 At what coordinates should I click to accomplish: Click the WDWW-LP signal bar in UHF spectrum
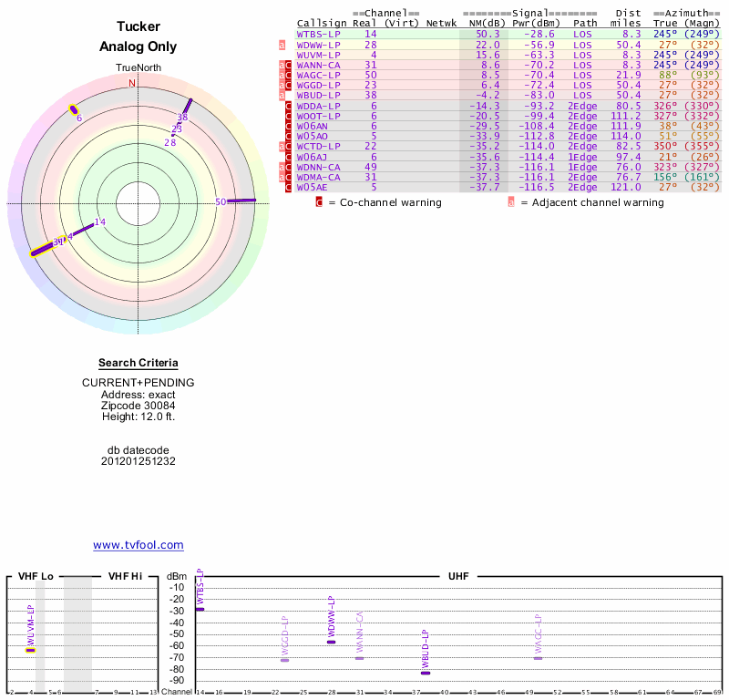(331, 642)
